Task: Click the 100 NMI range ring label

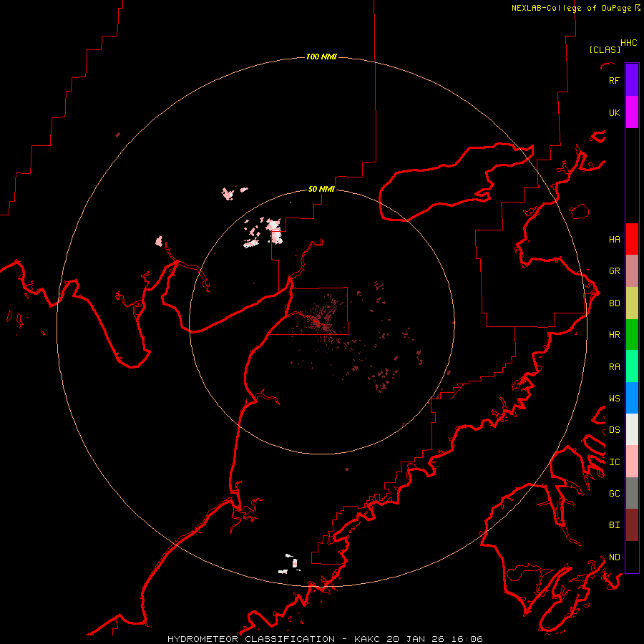Action: (x=321, y=57)
